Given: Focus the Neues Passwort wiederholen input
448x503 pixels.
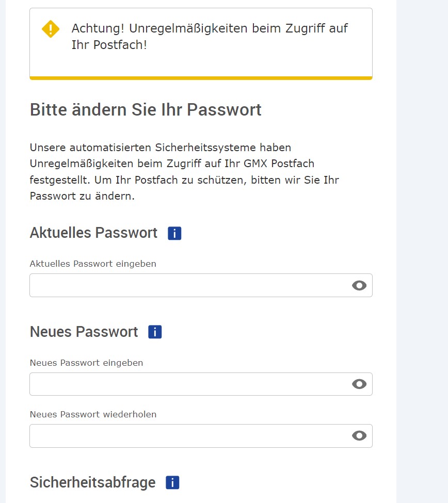Looking at the screenshot, I should click(x=201, y=436).
